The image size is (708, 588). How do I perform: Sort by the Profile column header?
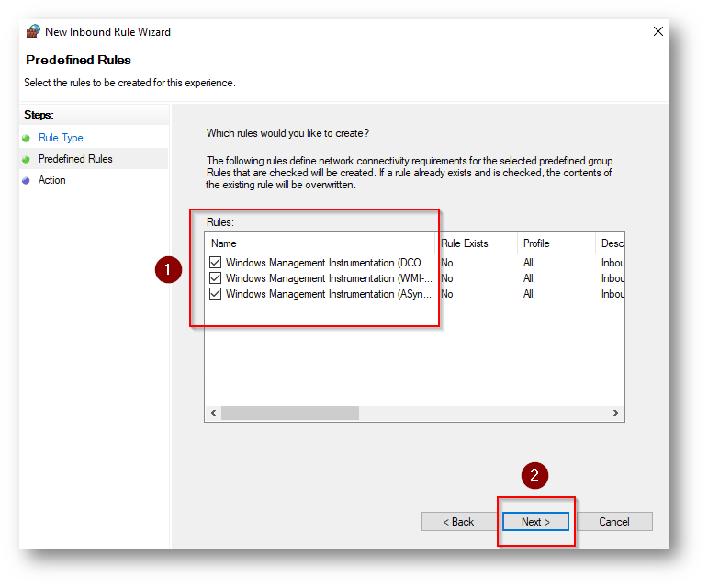(x=556, y=243)
